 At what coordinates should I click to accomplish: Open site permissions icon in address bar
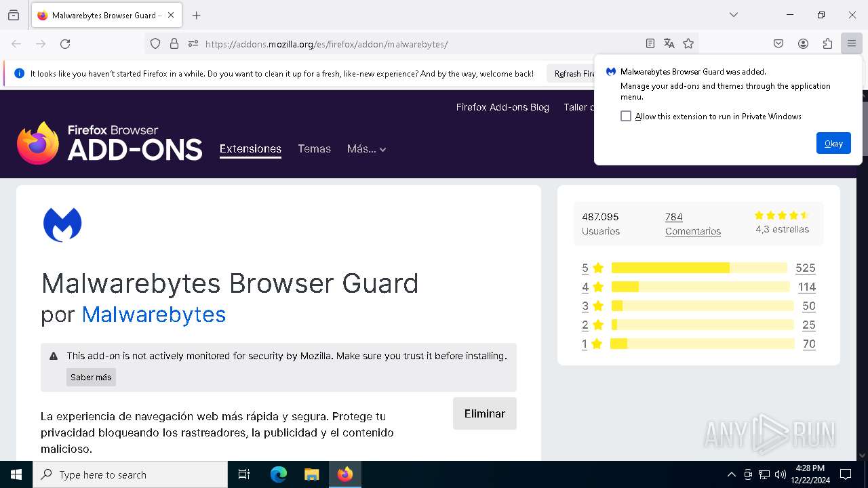tap(193, 43)
